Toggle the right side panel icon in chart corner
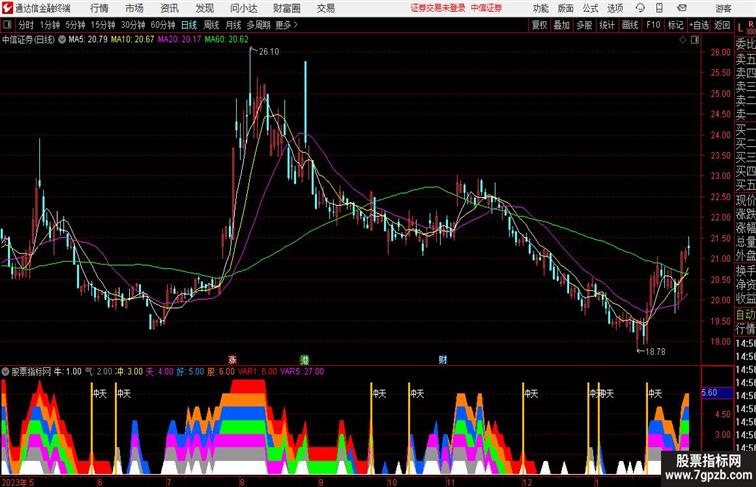Screen dimensions: 756x487 695,41
